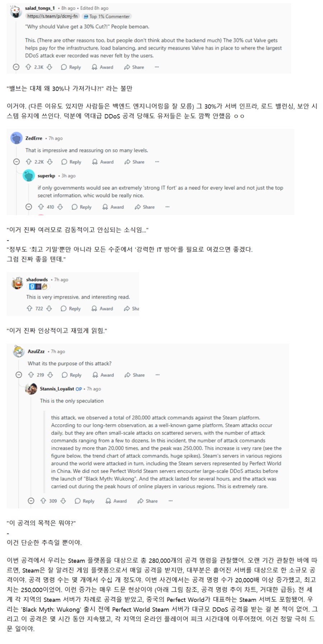
Task: Collapse Stannis_Loyalist's reply thread
Action: click(31, 501)
